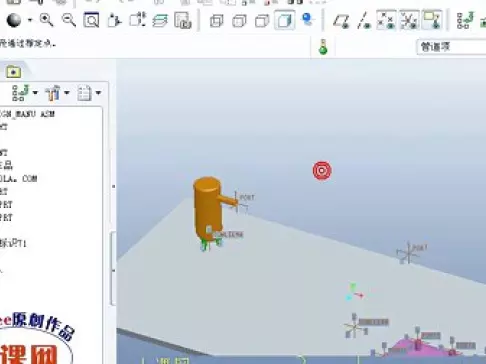Switch to the folder browser tab
Image resolution: width=486 pixels, height=364 pixels.
click(13, 72)
